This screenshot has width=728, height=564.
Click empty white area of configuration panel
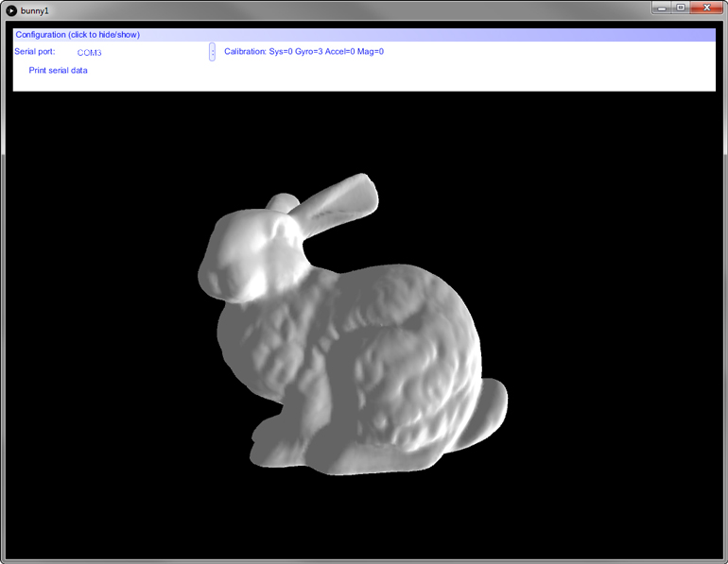(473, 74)
